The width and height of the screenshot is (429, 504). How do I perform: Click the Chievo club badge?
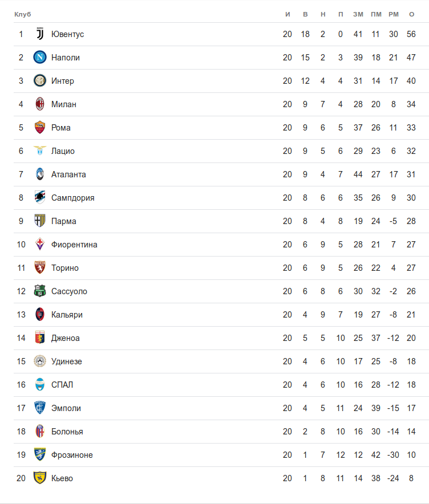coord(39,478)
